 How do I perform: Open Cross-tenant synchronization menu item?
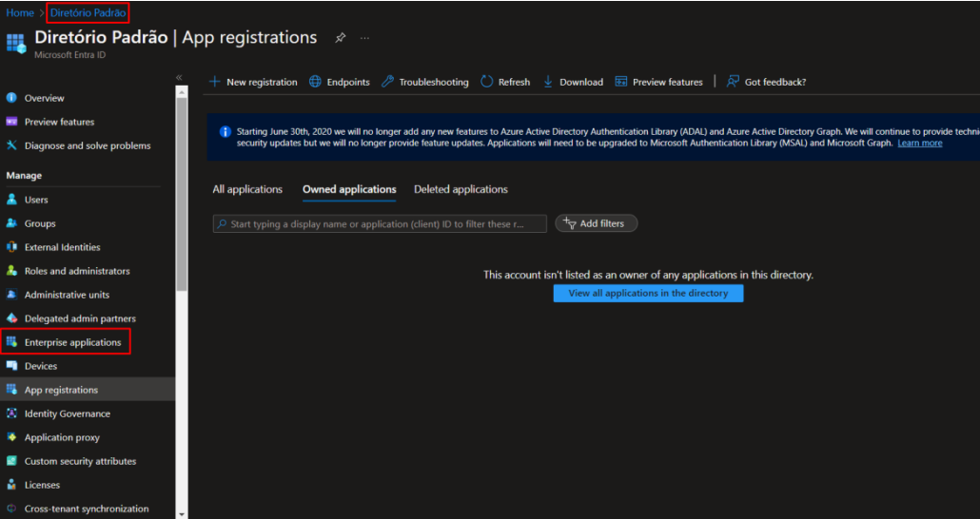(x=88, y=509)
